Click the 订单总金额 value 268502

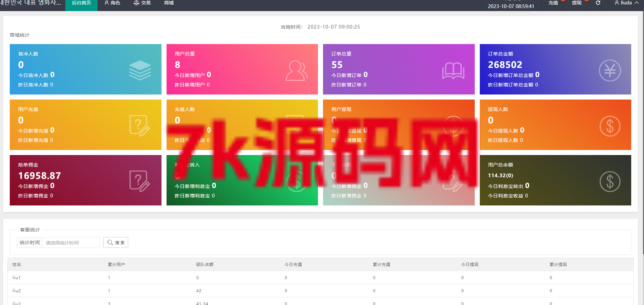point(505,65)
